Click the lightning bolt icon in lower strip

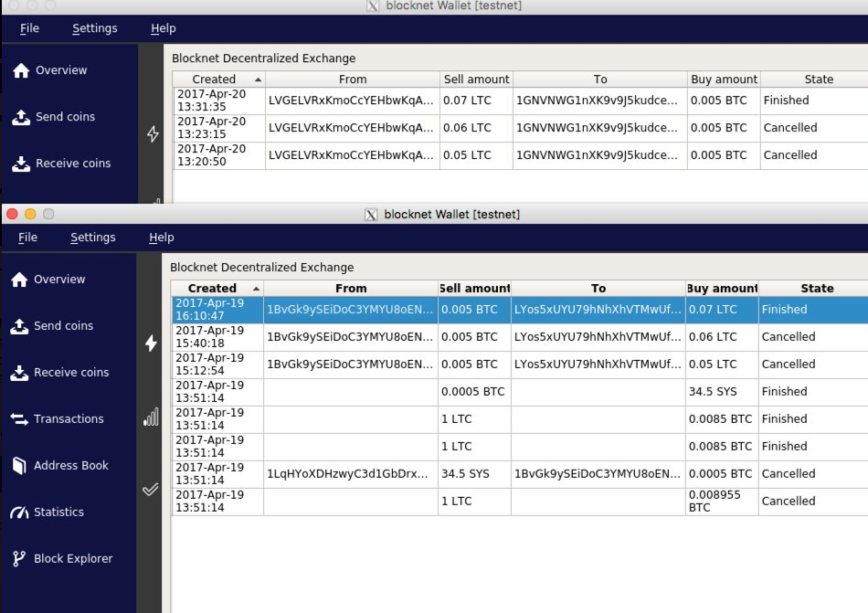click(x=151, y=343)
